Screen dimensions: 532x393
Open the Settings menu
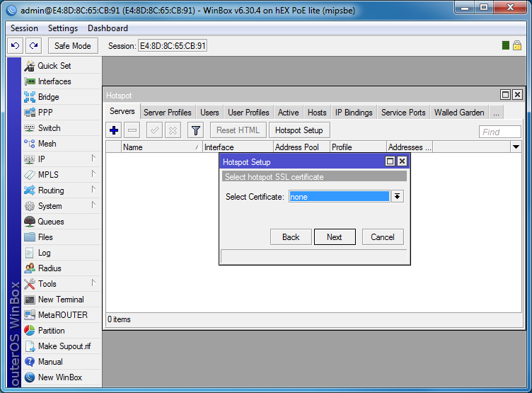63,28
